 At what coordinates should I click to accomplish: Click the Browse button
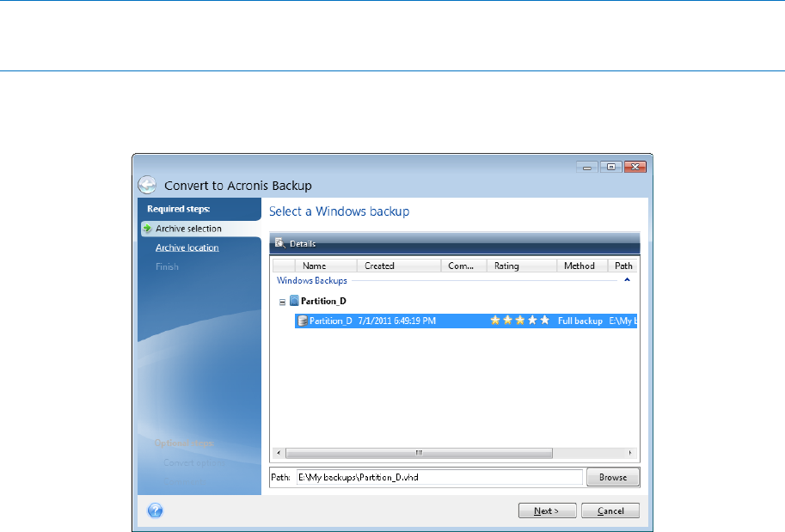coord(613,477)
